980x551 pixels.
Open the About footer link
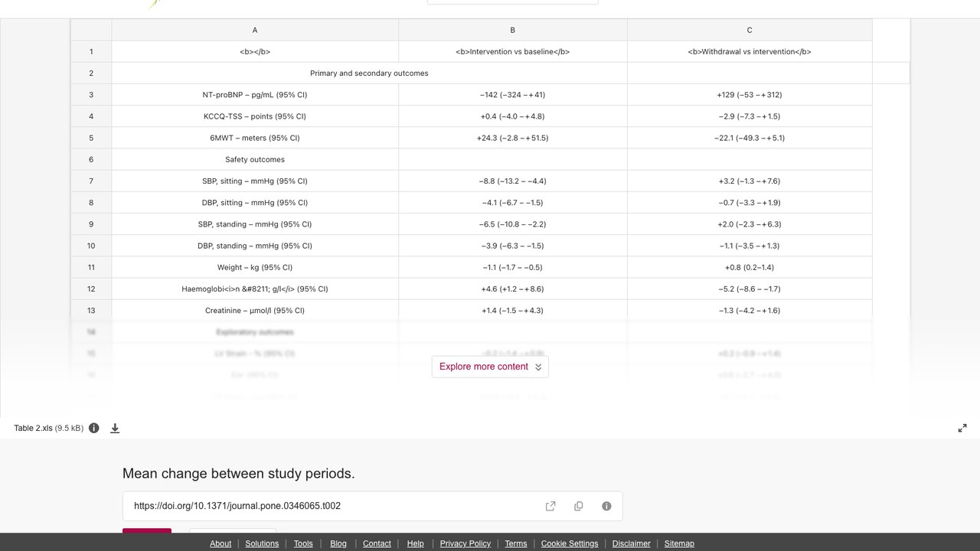[220, 543]
